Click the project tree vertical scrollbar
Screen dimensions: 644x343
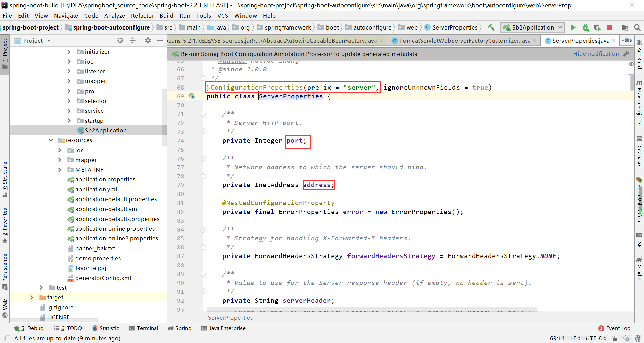click(164, 117)
